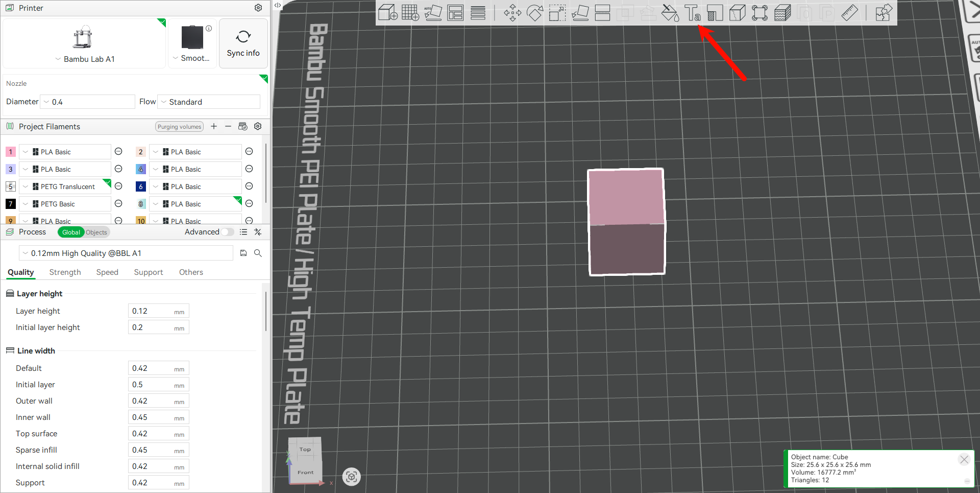
Task: Expand filament 5 PETG Translucent dropdown
Action: pyautogui.click(x=65, y=186)
